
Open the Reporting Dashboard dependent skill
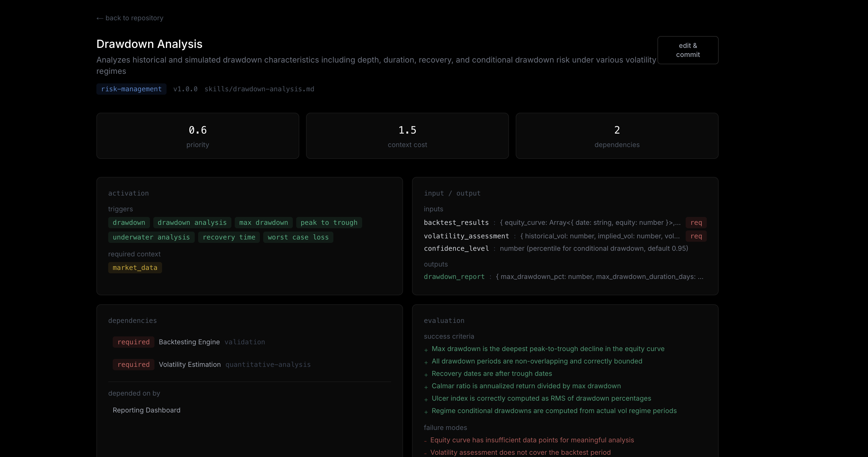[x=146, y=410]
